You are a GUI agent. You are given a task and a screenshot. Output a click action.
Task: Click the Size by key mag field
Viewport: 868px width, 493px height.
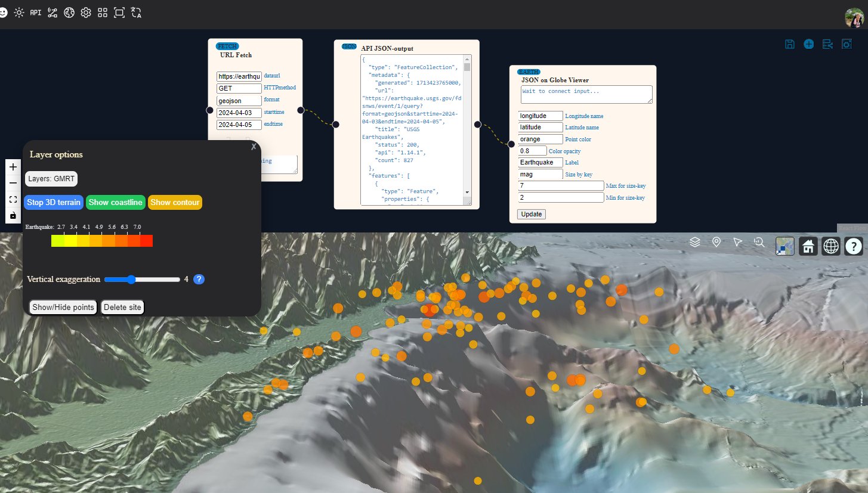540,174
